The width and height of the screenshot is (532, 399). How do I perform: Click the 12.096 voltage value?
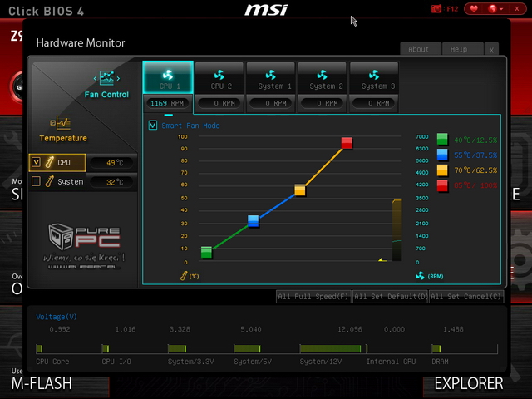pyautogui.click(x=350, y=329)
